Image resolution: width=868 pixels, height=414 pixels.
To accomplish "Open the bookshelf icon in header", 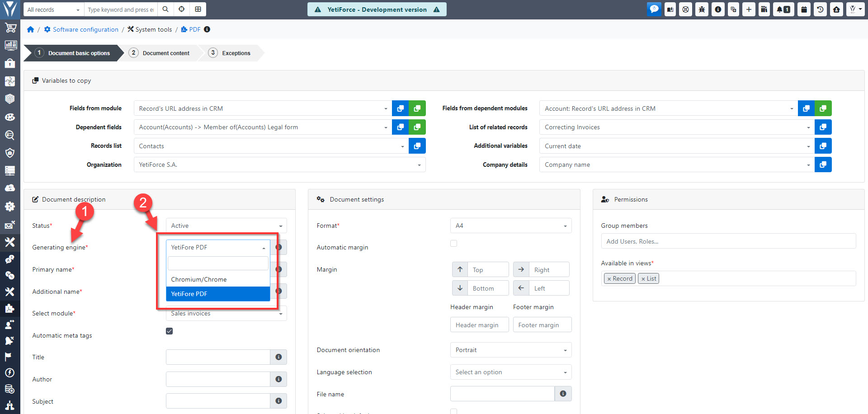I will (764, 9).
